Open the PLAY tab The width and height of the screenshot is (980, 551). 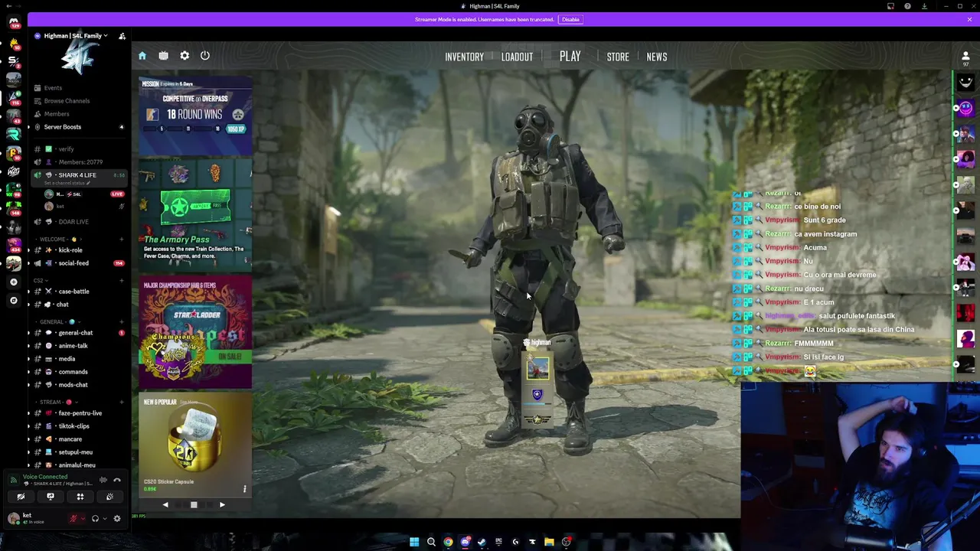[570, 57]
